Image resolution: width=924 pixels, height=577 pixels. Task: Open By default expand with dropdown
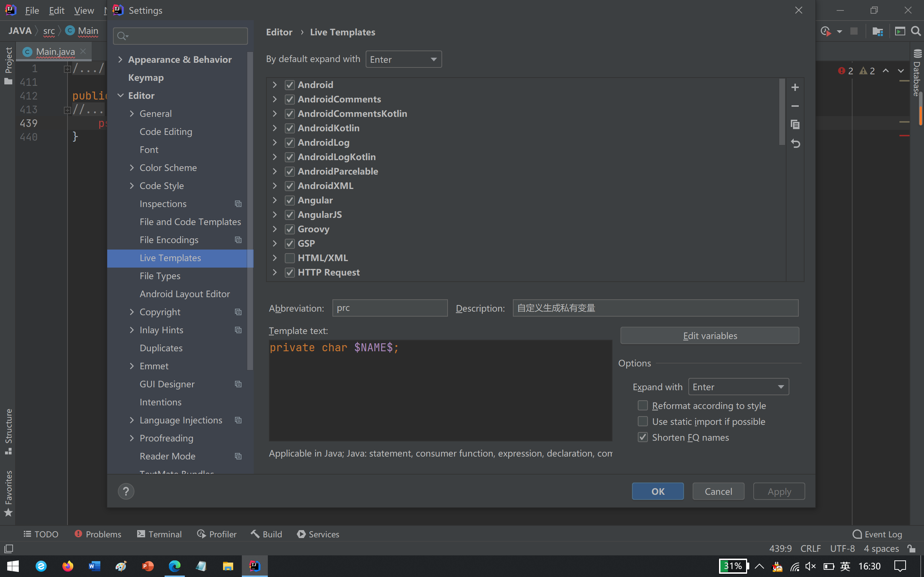403,60
